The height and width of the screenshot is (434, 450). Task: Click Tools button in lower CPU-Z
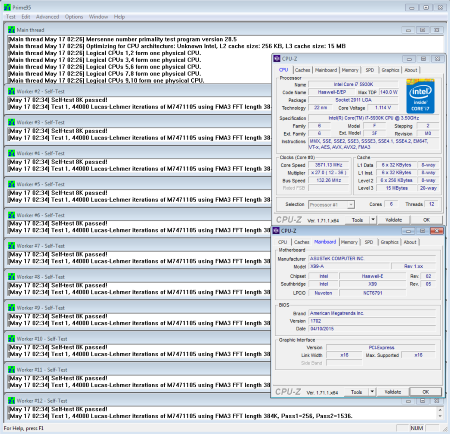click(356, 392)
